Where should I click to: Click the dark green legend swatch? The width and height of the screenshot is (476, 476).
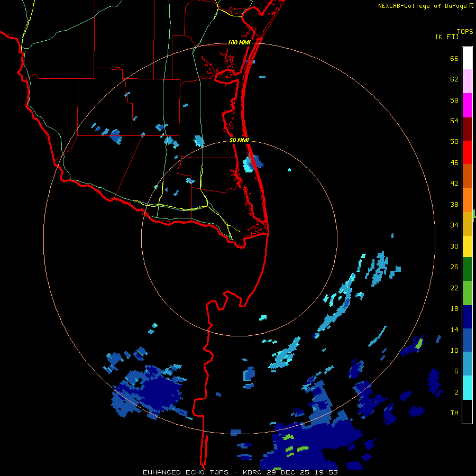tap(467, 269)
